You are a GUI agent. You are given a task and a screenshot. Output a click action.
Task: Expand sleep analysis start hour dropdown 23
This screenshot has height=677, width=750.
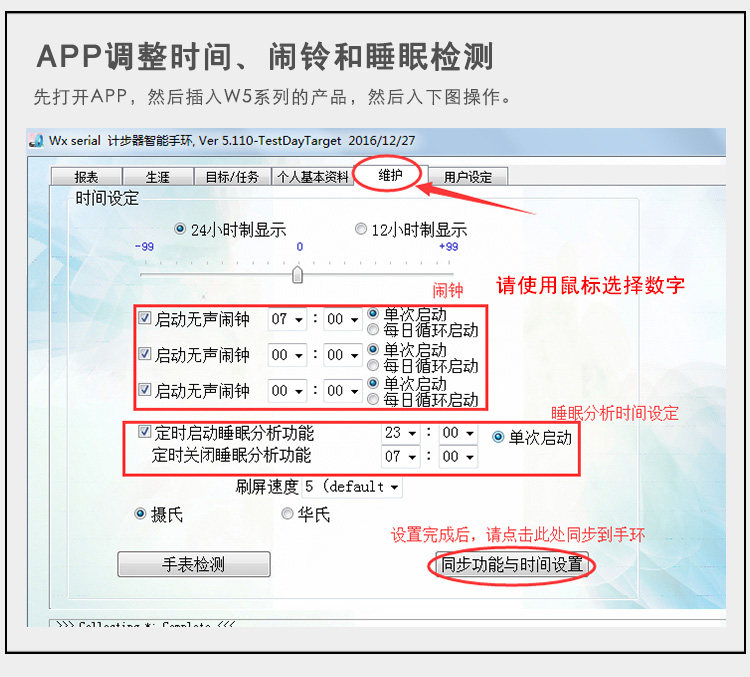(x=400, y=434)
